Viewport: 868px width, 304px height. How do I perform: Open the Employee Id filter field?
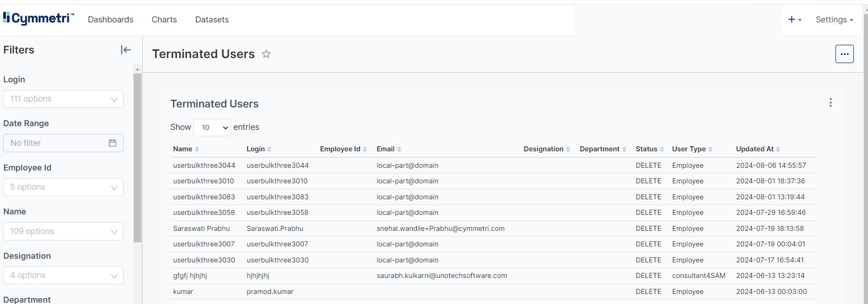point(63,187)
